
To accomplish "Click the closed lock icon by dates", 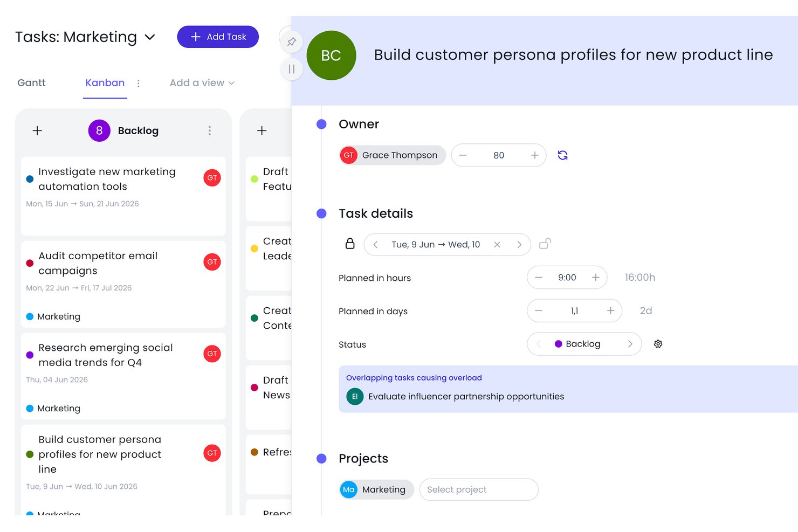I will pyautogui.click(x=350, y=244).
